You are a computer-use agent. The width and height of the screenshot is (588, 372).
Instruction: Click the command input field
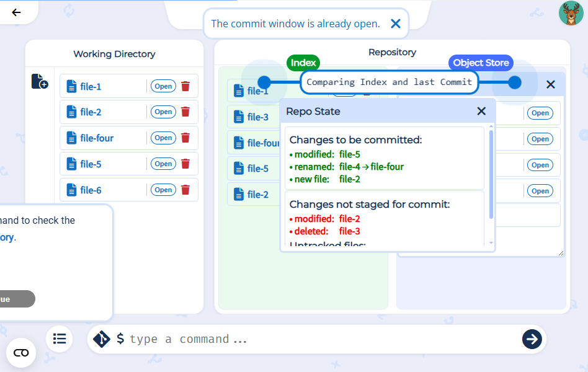click(x=279, y=339)
